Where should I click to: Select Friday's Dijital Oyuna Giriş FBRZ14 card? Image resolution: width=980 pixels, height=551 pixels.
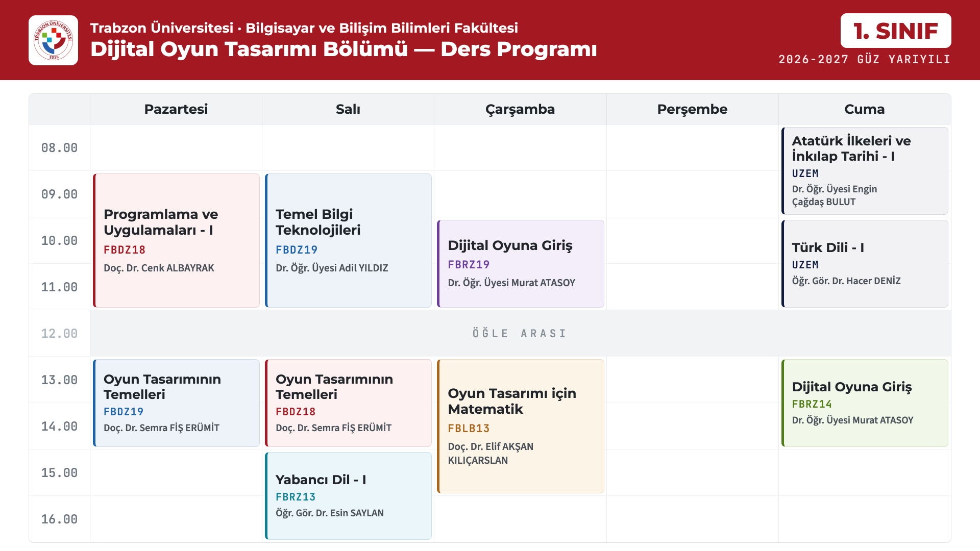tap(865, 403)
